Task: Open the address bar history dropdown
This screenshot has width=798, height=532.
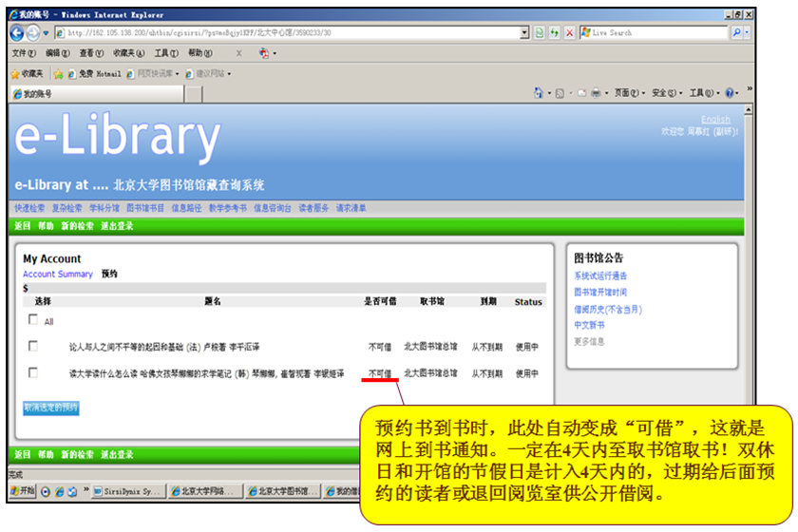Action: [x=524, y=33]
